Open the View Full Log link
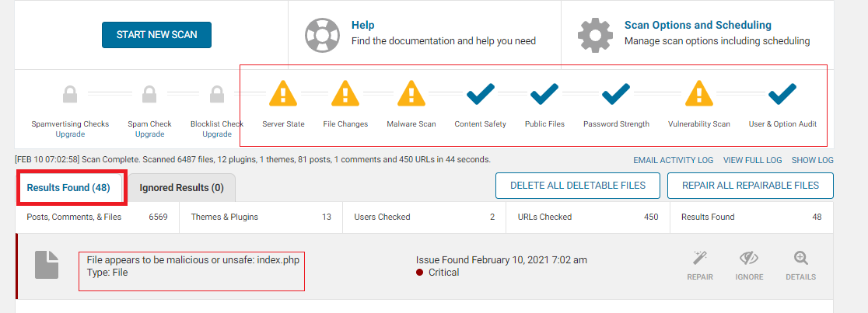The width and height of the screenshot is (868, 313). pyautogui.click(x=752, y=160)
